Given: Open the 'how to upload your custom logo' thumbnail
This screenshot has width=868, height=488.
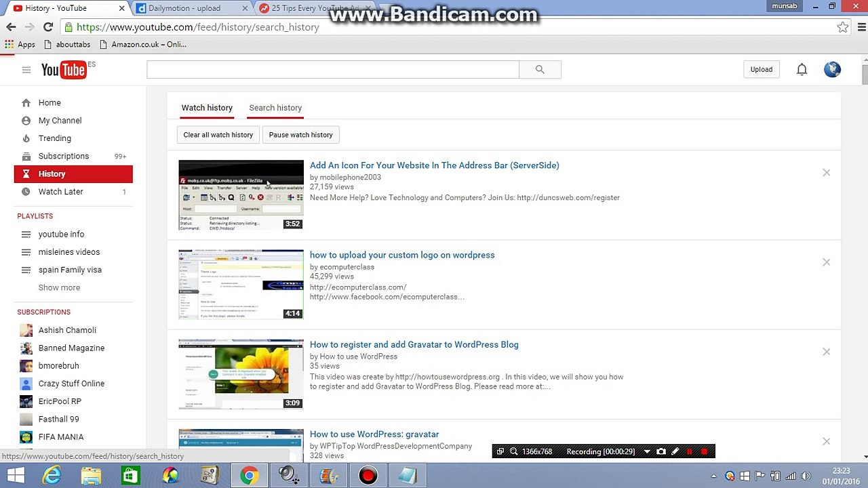Looking at the screenshot, I should (x=241, y=285).
